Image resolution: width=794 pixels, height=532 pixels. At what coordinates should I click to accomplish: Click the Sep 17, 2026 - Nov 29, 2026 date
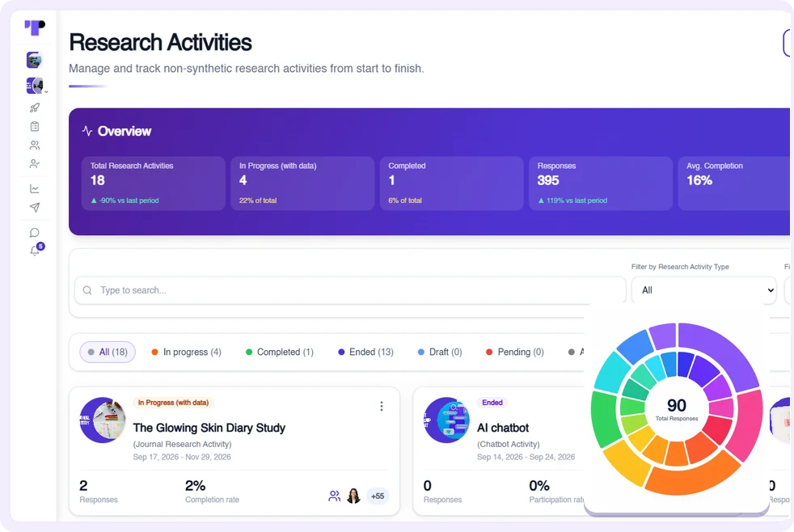(182, 457)
